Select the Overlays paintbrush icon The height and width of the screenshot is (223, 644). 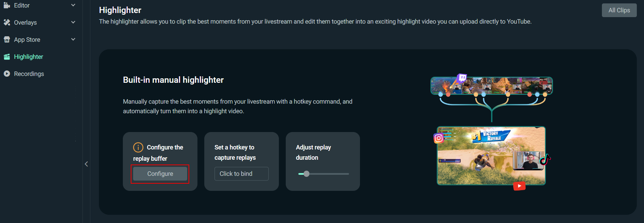[x=7, y=22]
